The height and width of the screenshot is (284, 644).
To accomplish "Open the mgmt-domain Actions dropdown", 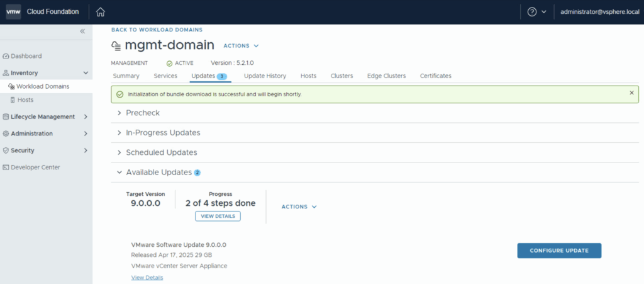I will [x=241, y=46].
